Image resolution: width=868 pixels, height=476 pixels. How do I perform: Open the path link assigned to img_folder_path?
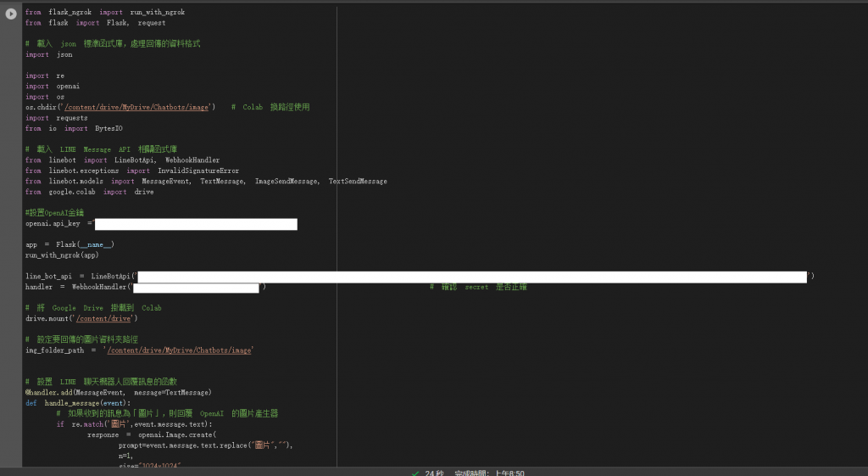click(180, 350)
